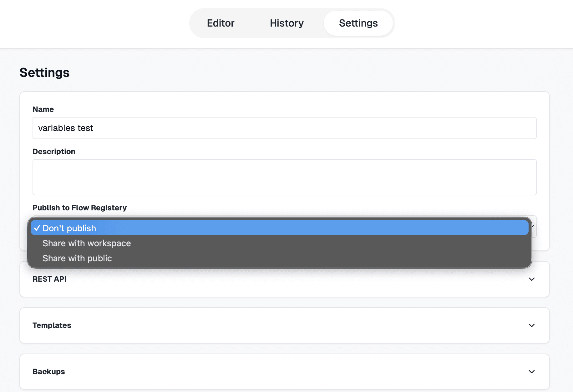Click the checkmark beside Don't publish
Viewport: 573px width, 392px height.
(37, 228)
